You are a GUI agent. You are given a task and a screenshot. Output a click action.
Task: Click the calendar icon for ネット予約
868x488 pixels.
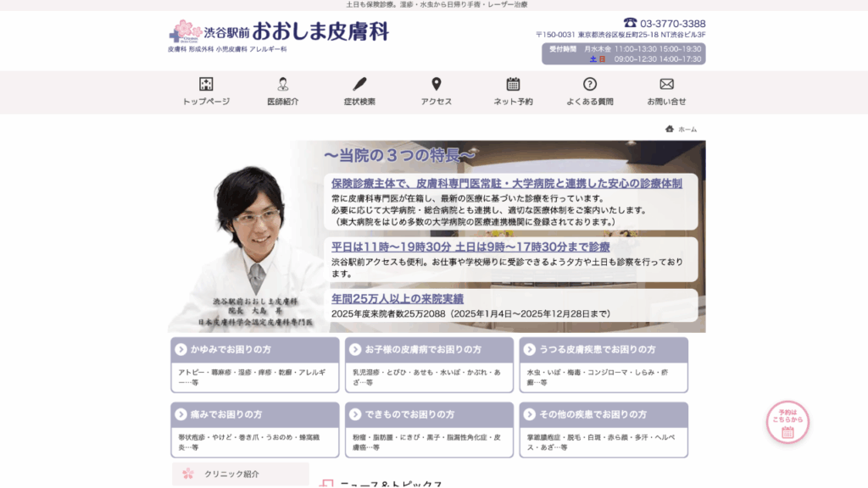(513, 84)
